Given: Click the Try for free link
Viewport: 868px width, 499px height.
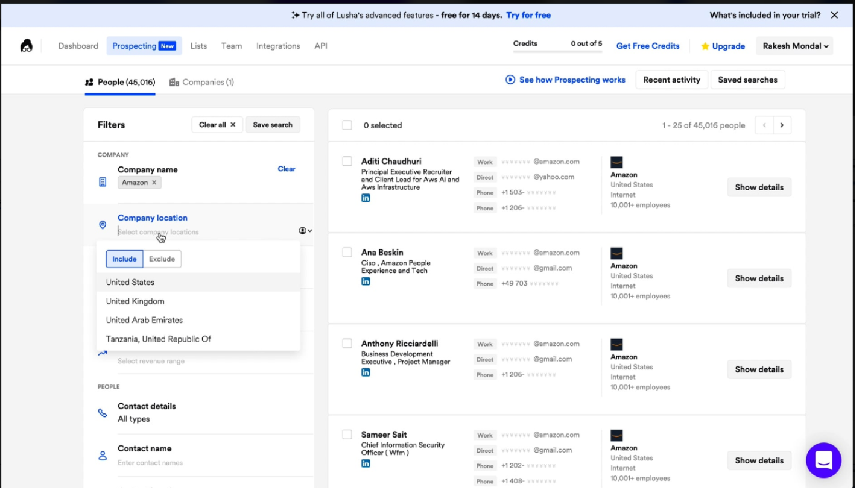Looking at the screenshot, I should (x=528, y=15).
